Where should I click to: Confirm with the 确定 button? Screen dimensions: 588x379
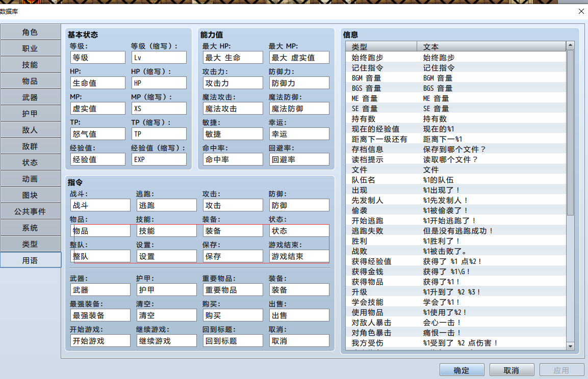pos(462,370)
